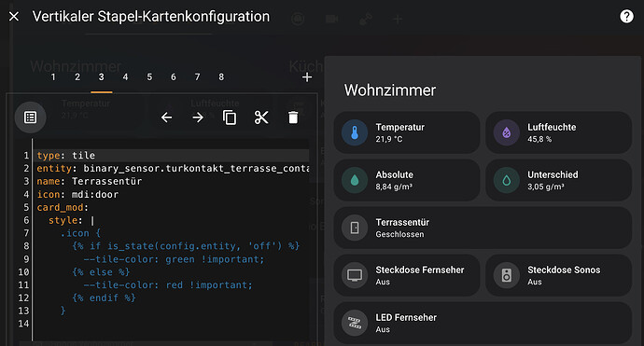Delete the card with trash icon

(x=293, y=118)
